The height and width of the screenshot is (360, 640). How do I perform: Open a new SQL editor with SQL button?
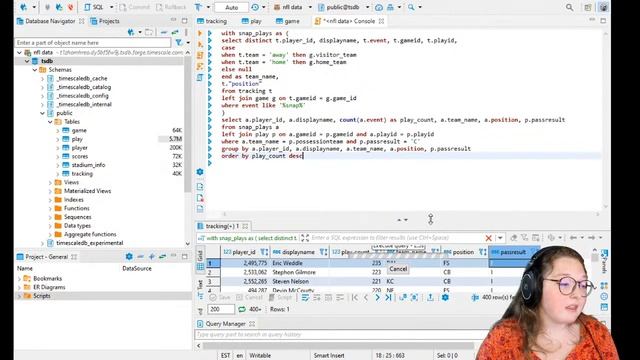click(x=94, y=7)
